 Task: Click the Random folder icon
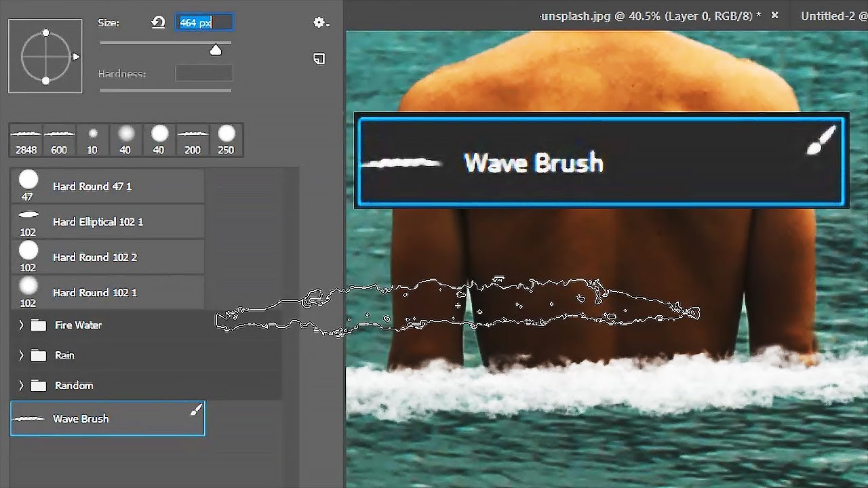[39, 385]
